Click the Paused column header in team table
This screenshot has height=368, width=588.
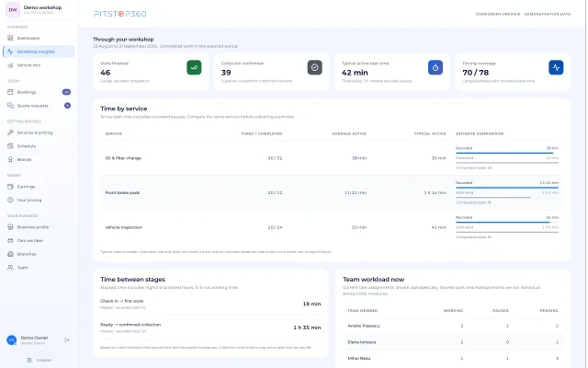click(501, 311)
